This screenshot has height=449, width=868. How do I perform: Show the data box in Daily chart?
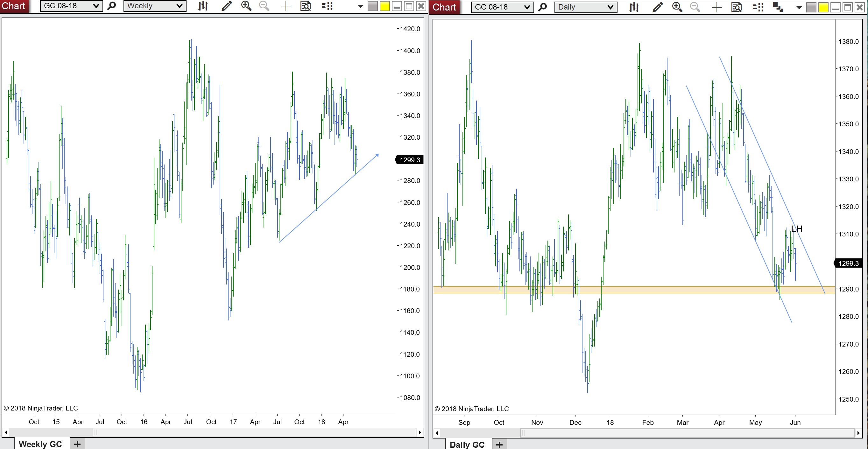737,7
